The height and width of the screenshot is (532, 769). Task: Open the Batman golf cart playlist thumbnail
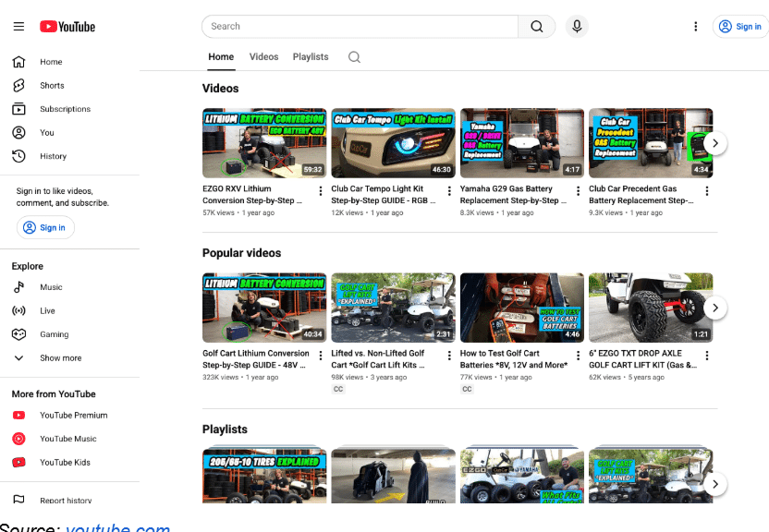(393, 474)
